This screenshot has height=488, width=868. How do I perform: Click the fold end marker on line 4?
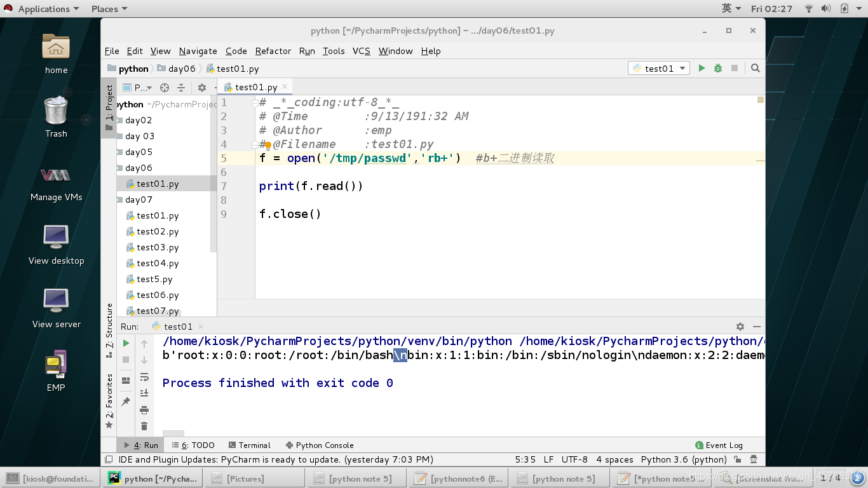click(254, 146)
